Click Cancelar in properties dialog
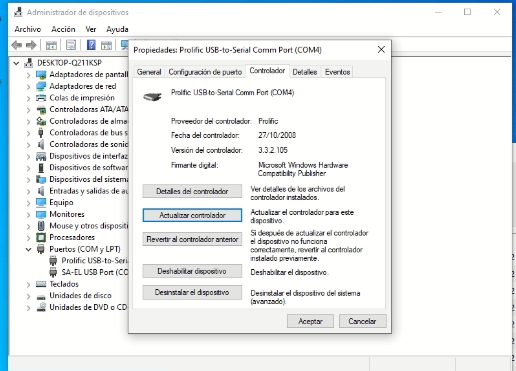 click(x=363, y=321)
